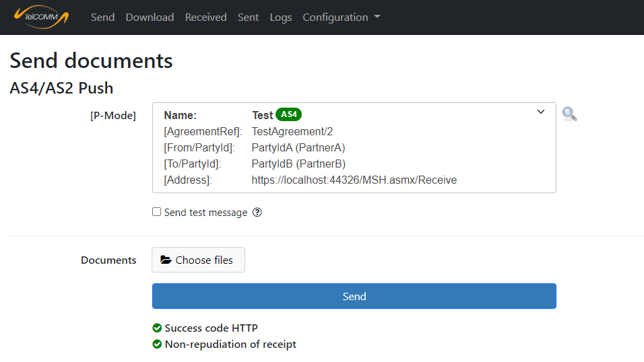The height and width of the screenshot is (362, 644).
Task: Click the [P-Mode] field label
Action: click(113, 116)
